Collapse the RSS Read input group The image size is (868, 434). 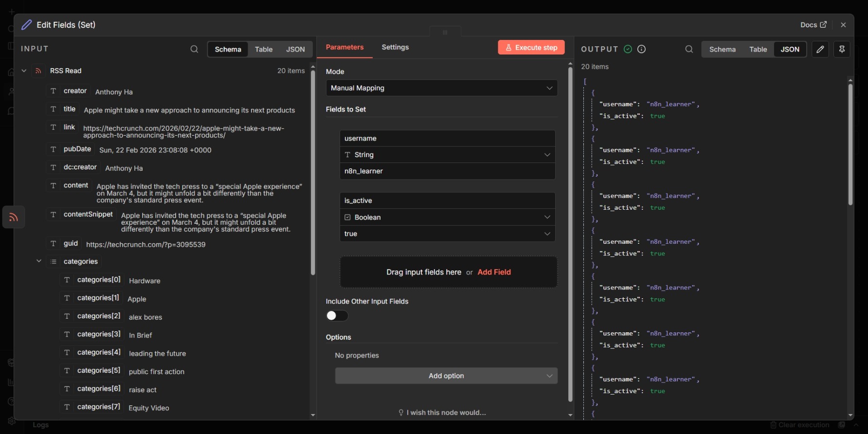24,71
